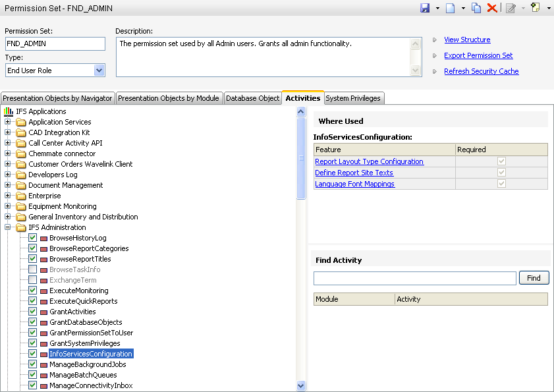Click the add note icon in toolbar

[511, 8]
